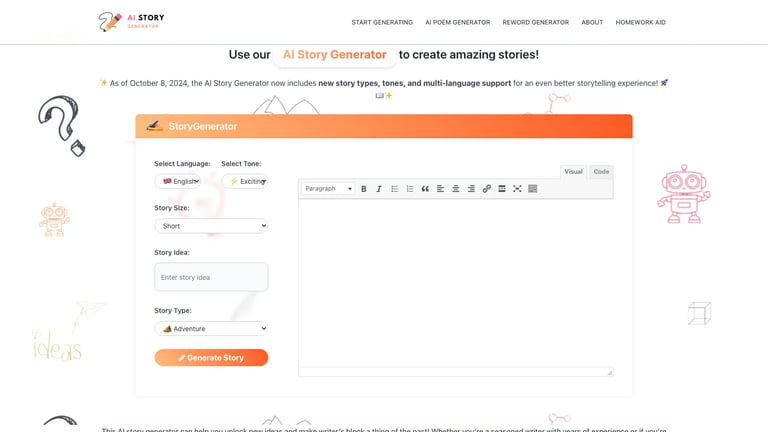Click the StoryGenerator panel title
This screenshot has width=768, height=432.
[x=203, y=126]
